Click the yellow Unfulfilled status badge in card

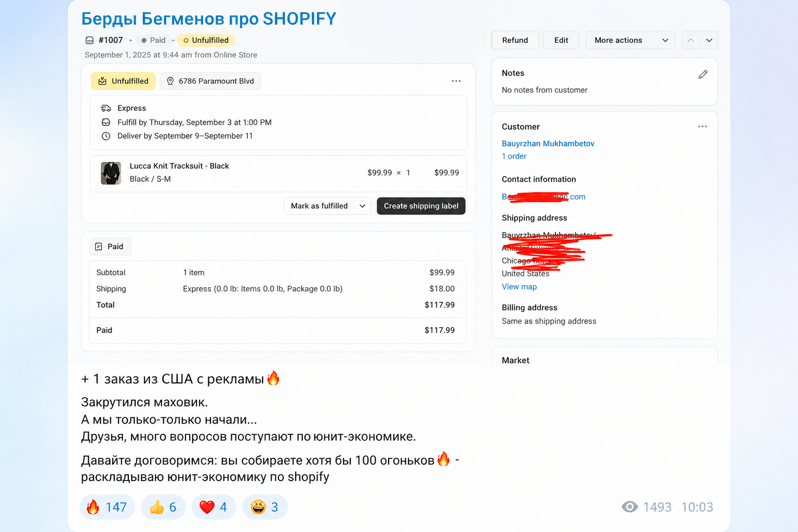123,81
